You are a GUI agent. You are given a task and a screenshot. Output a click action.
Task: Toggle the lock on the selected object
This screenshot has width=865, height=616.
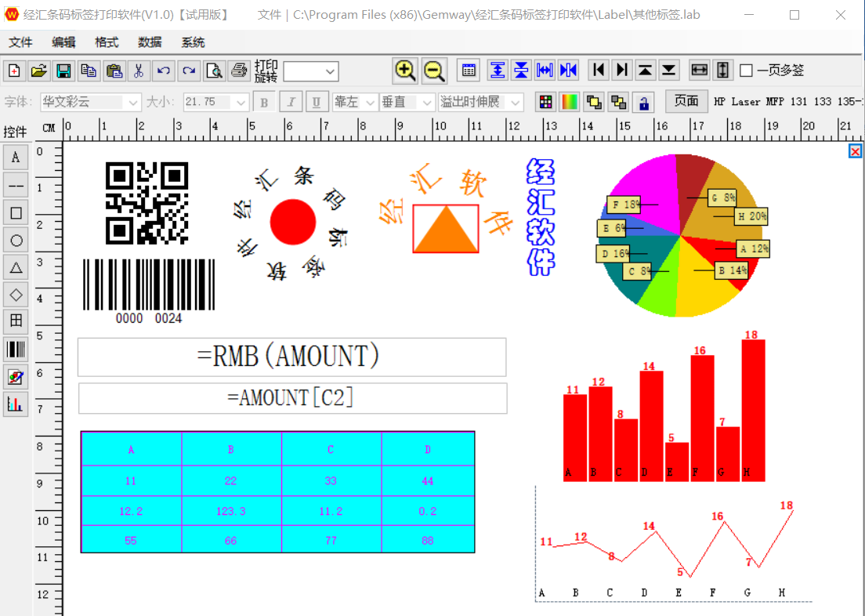643,102
